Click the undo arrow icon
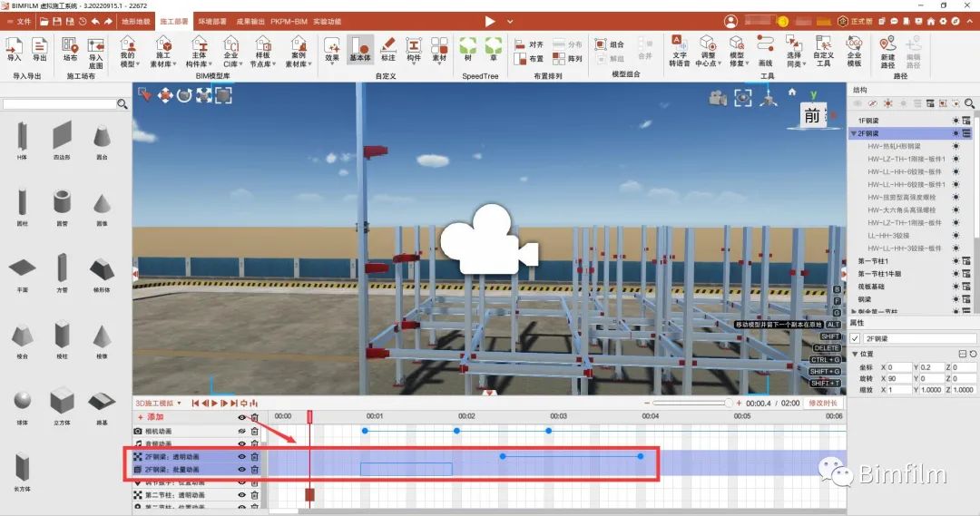 (95, 21)
